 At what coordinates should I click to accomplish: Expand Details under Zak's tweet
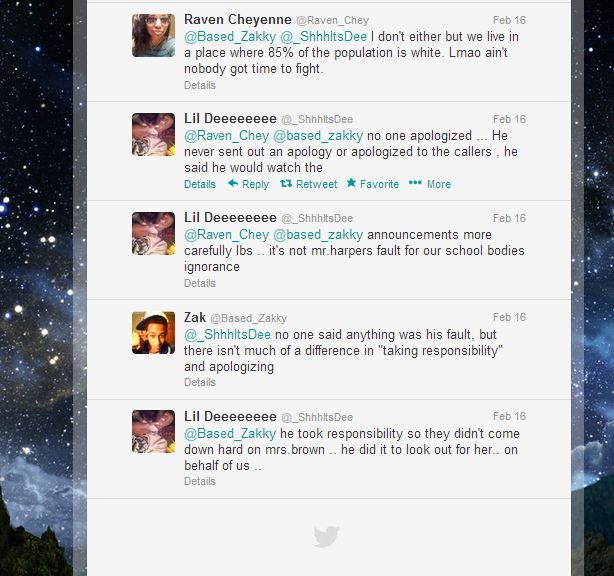200,382
